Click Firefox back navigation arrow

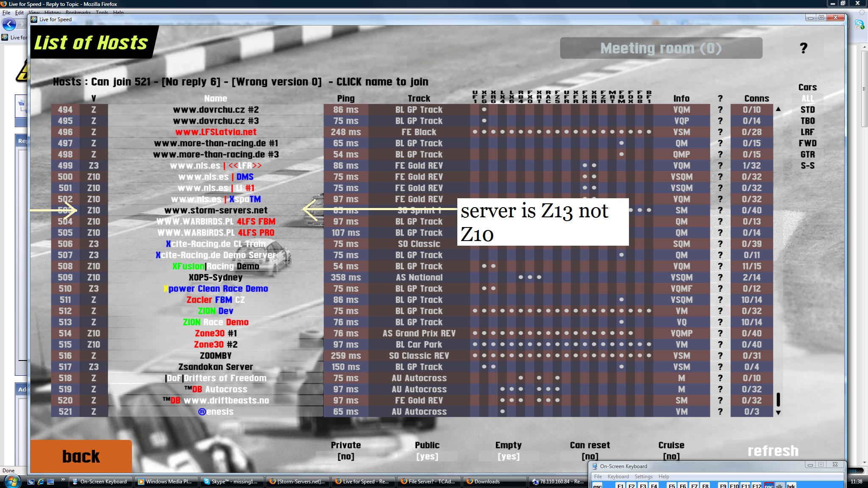point(9,24)
